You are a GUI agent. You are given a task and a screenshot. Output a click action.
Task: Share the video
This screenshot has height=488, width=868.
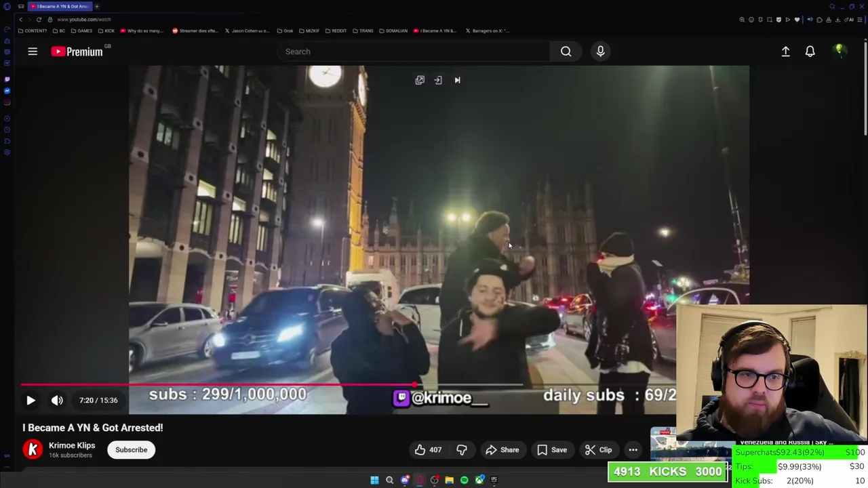[502, 450]
